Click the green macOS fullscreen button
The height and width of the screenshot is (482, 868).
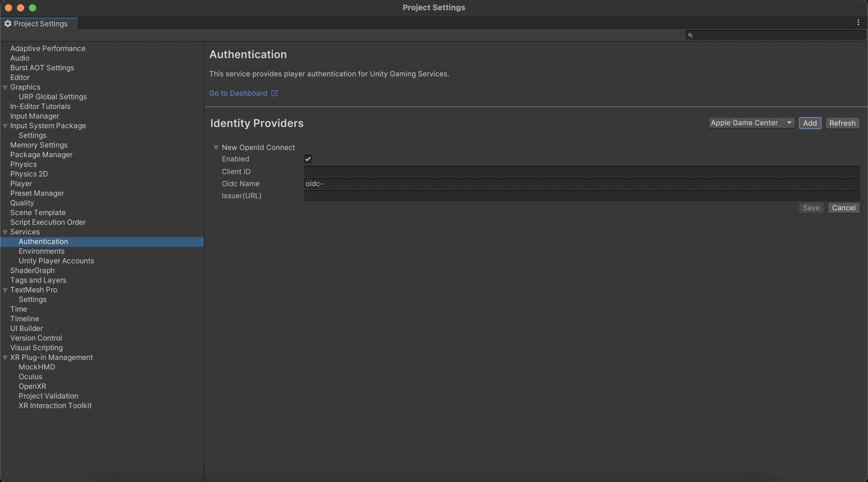click(32, 8)
